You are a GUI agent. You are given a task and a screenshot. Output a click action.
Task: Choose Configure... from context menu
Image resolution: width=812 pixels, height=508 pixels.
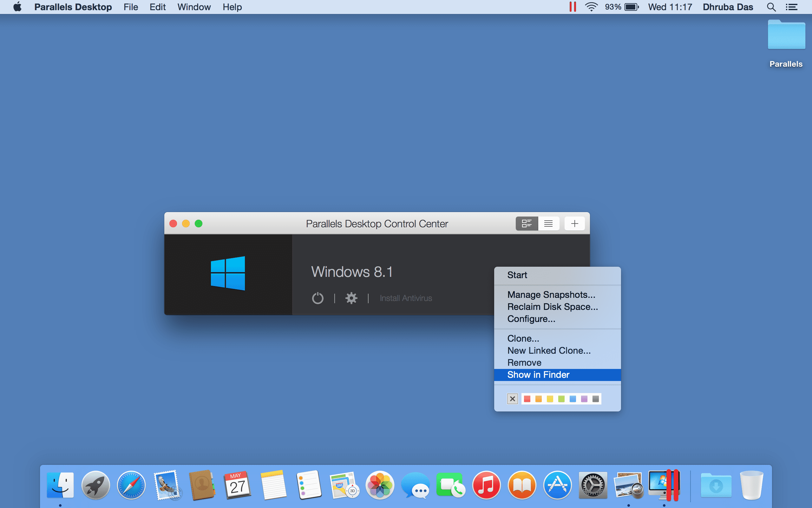(x=557, y=319)
